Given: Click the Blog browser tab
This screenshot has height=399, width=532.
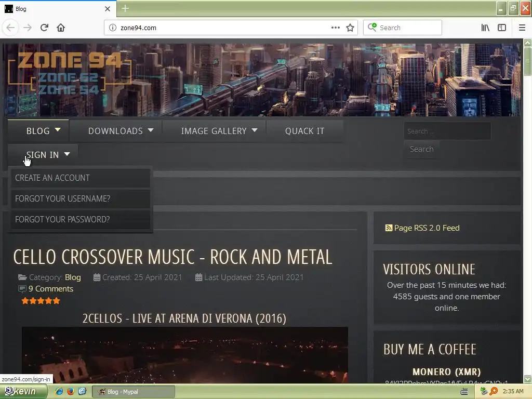Looking at the screenshot, I should pyautogui.click(x=58, y=9).
